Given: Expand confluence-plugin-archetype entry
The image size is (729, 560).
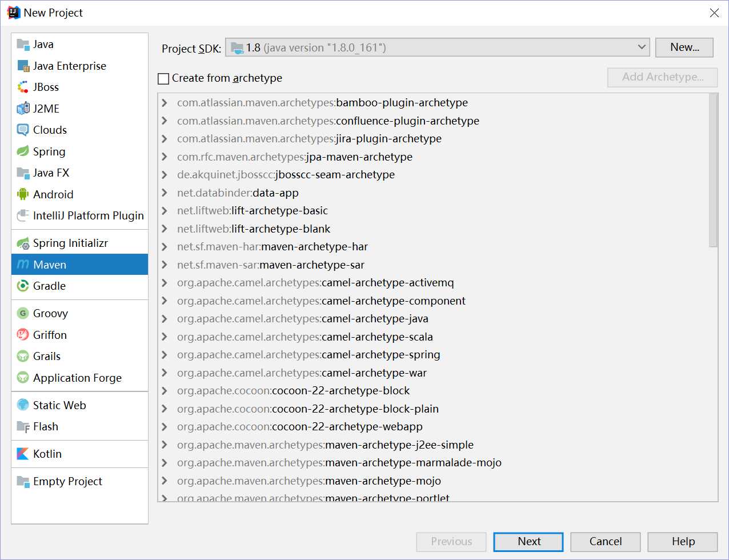Looking at the screenshot, I should [165, 121].
